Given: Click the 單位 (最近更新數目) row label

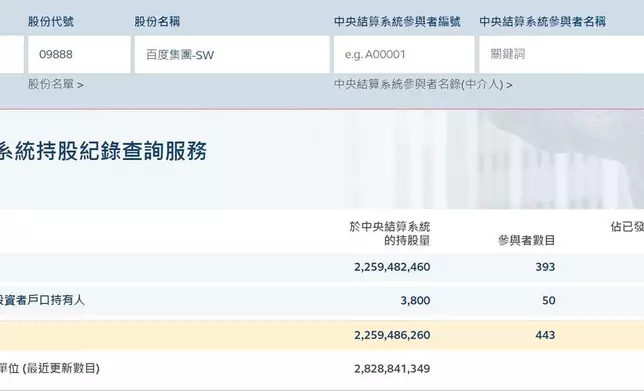Looking at the screenshot, I should pyautogui.click(x=50, y=368).
